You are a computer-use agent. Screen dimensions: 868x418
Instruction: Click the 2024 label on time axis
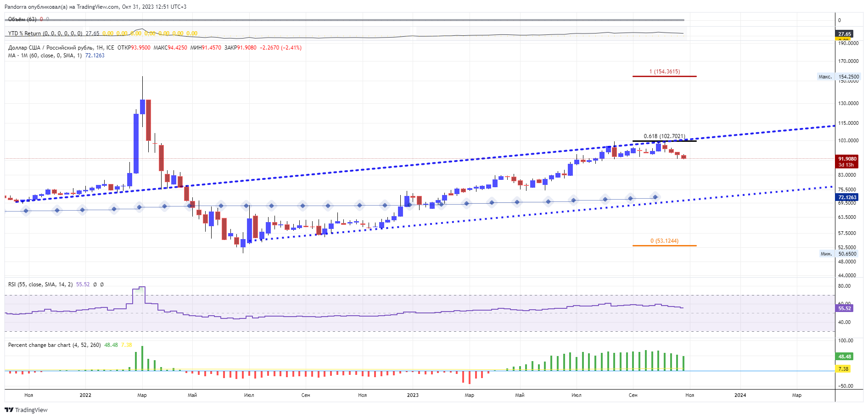(740, 395)
